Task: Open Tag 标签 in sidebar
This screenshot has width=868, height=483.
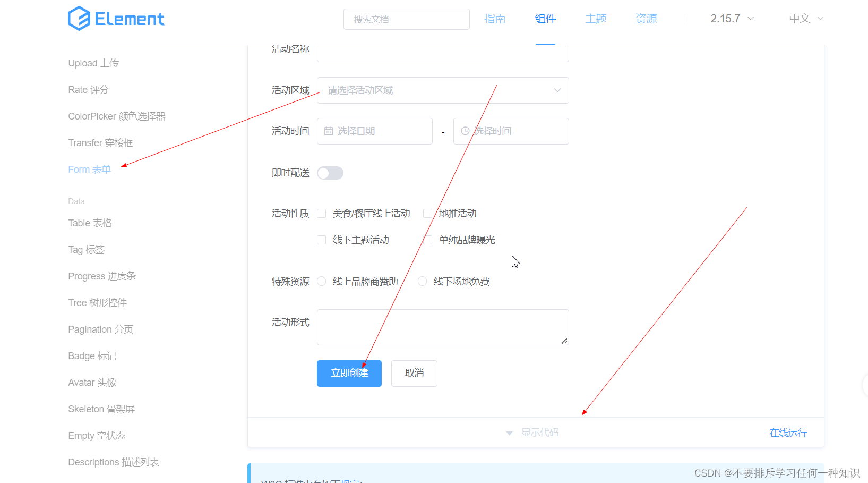Action: click(x=86, y=250)
